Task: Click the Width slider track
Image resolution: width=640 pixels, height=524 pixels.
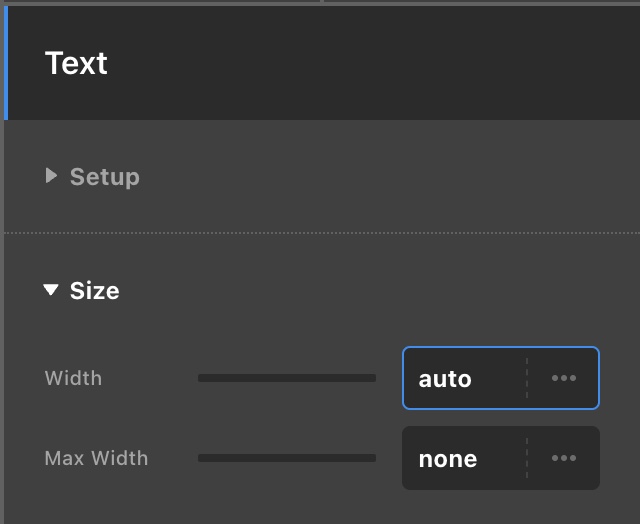Action: click(287, 379)
